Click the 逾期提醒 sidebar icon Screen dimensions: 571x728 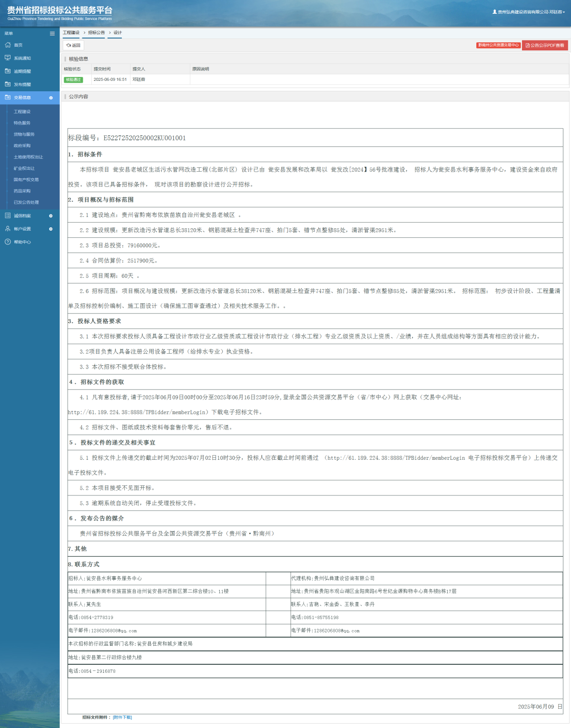pos(8,71)
